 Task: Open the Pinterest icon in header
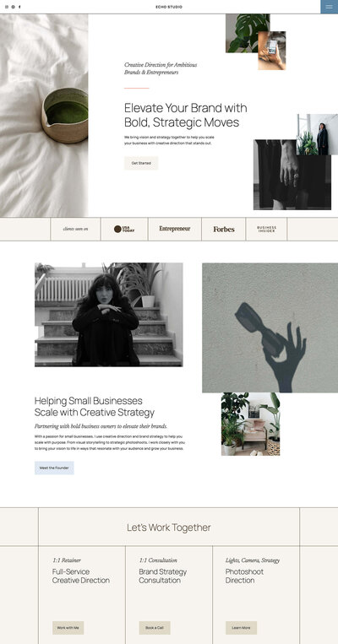tap(14, 7)
